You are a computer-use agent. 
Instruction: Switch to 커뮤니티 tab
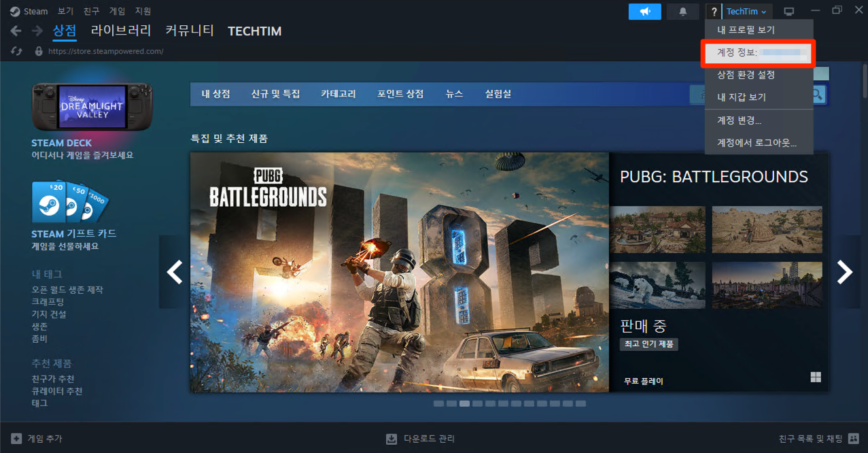pyautogui.click(x=190, y=31)
